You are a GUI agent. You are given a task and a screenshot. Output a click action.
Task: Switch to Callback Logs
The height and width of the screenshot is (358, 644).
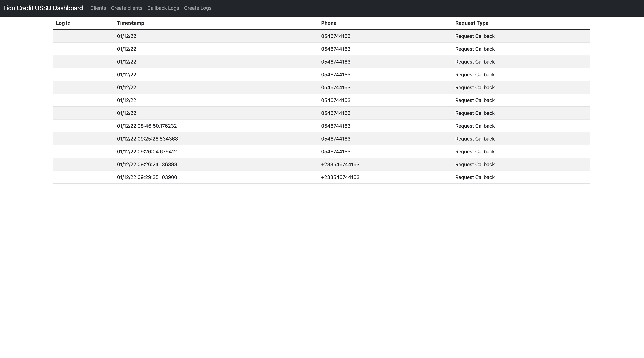click(163, 8)
